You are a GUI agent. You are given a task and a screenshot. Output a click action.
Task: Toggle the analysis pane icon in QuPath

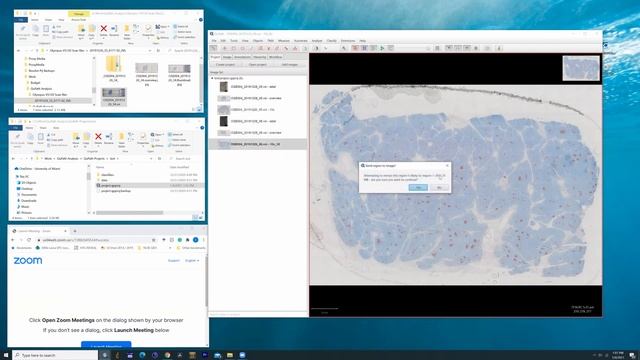pos(214,48)
